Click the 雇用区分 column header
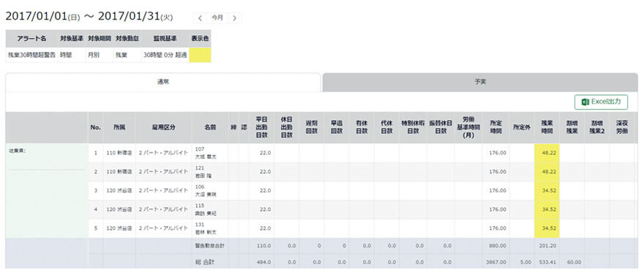Viewport: 644px width, 278px height. [x=163, y=127]
